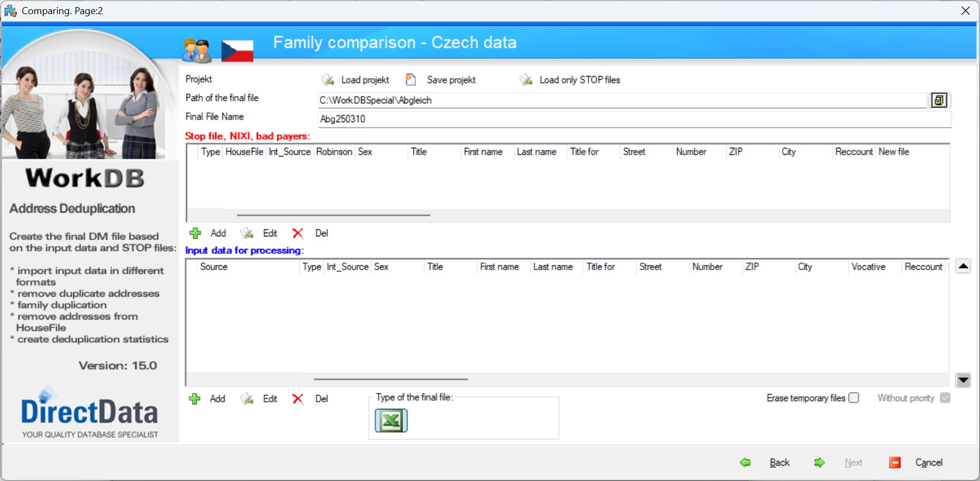Click Int_Source header in Stop table

tap(289, 152)
